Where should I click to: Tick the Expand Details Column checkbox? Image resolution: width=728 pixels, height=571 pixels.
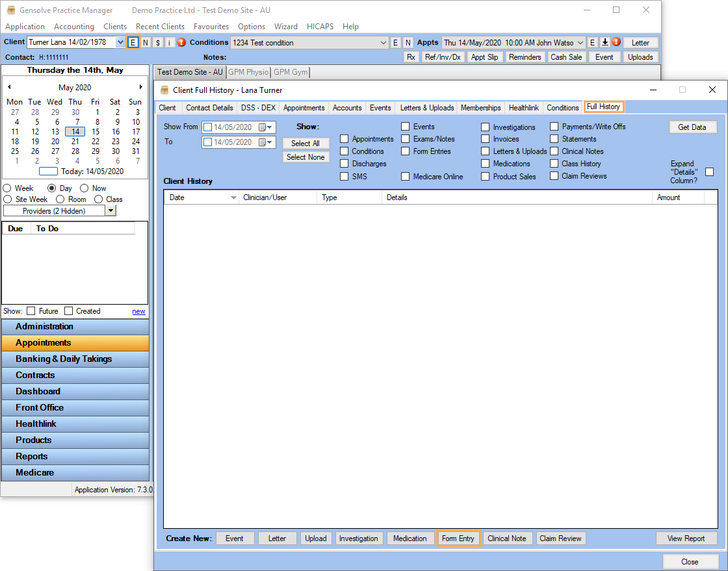coord(710,171)
